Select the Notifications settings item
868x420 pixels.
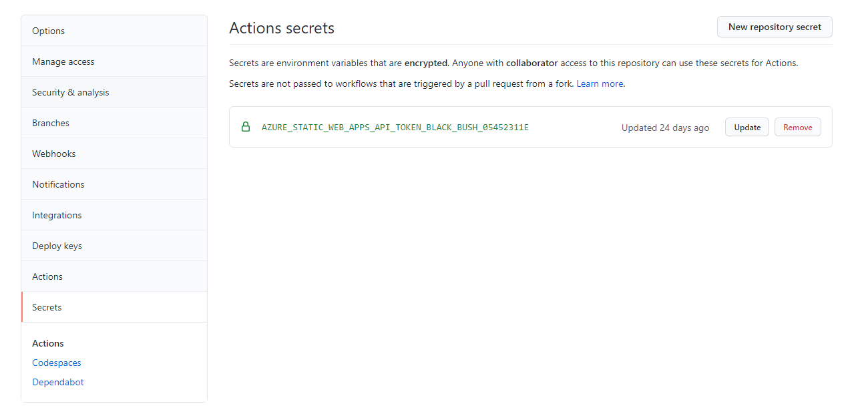[x=58, y=184]
